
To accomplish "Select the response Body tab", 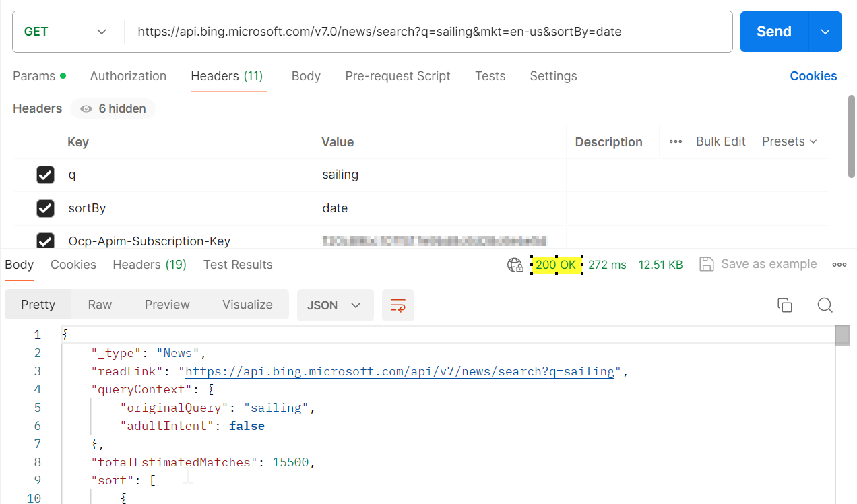I will [x=20, y=265].
